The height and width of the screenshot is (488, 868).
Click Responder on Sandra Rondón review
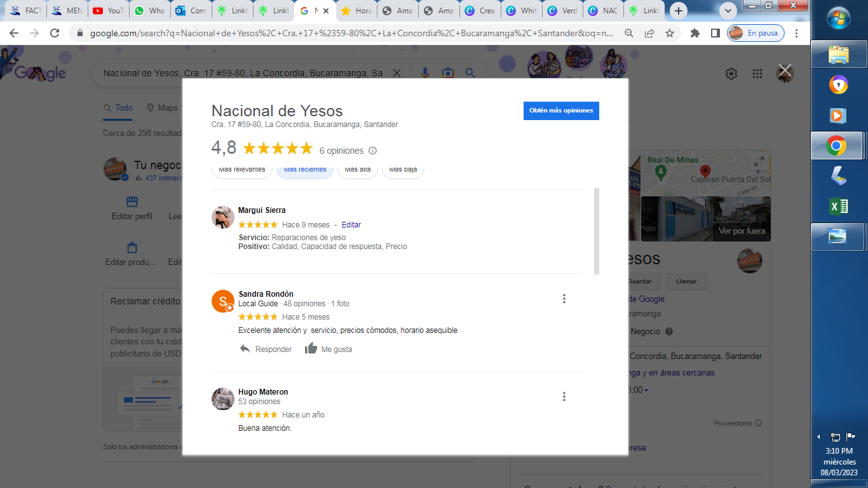coord(266,349)
